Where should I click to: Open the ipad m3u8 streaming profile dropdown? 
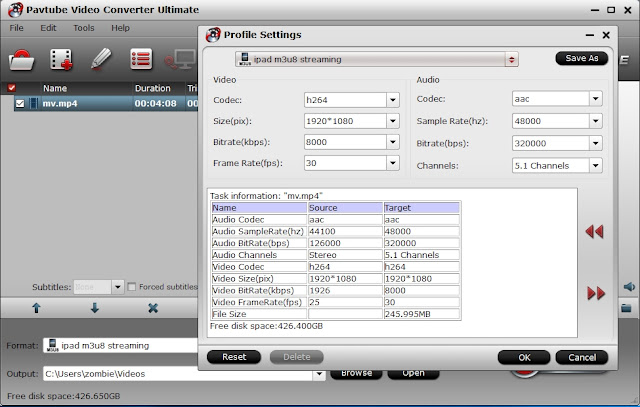coord(511,60)
